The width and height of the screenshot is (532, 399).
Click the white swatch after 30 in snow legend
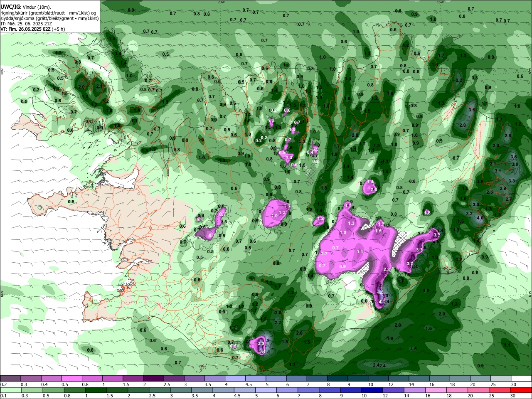point(521,379)
